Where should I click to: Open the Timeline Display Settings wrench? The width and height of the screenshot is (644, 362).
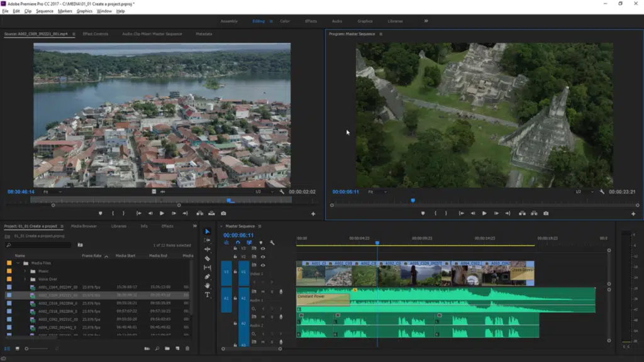(x=273, y=242)
